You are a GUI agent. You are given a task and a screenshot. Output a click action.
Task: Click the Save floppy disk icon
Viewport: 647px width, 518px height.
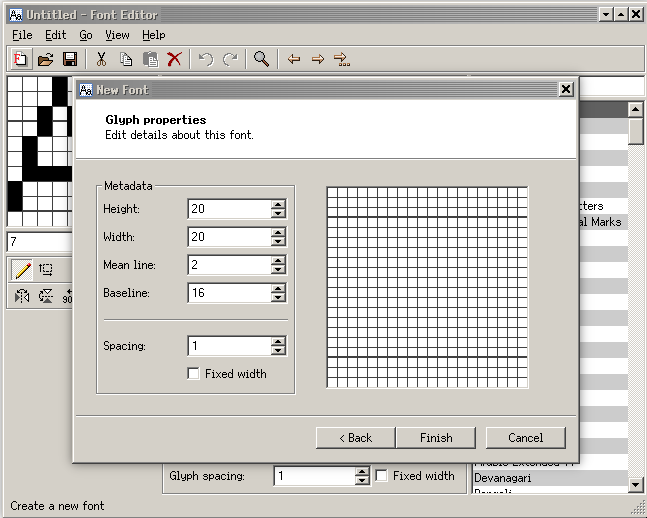[70, 60]
